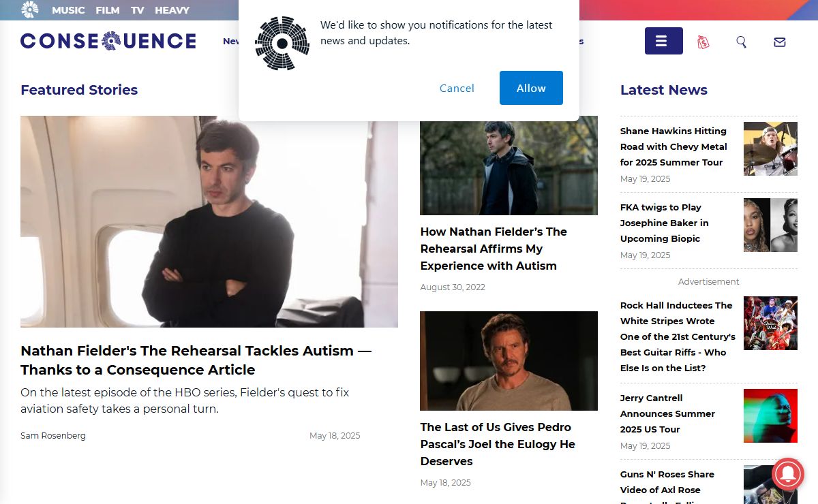Open Jerry Cantrell Summer 2025 tour story
Screen dimensions: 818x504
coord(667,413)
